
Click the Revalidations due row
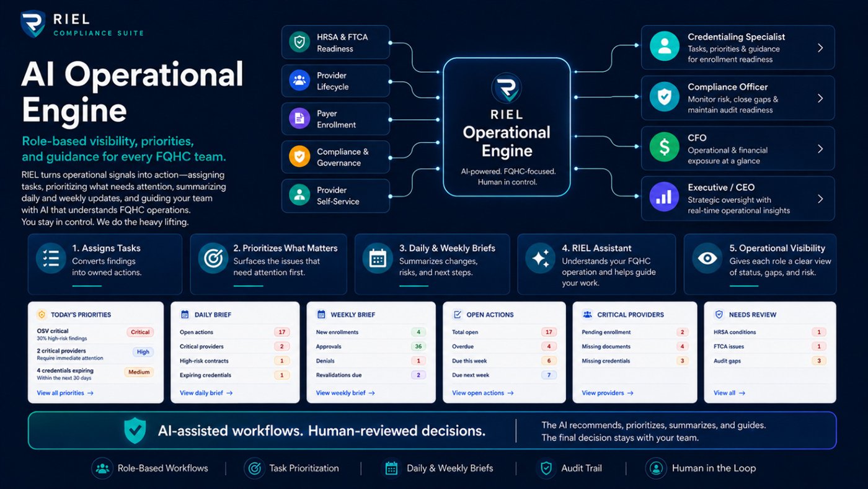tap(371, 375)
